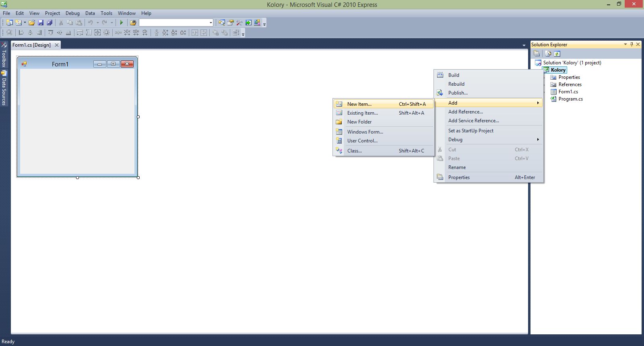Select Set as StartUp Project
The image size is (644, 346).
pyautogui.click(x=489, y=131)
